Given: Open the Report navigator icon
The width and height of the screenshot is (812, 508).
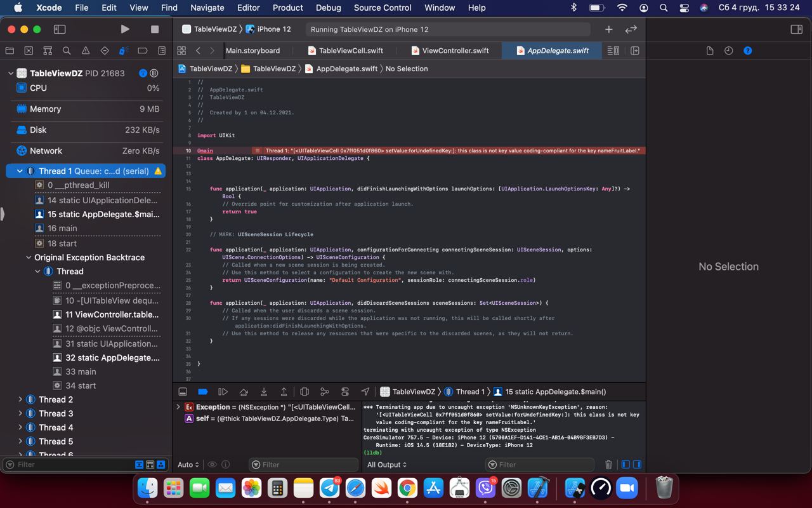Looking at the screenshot, I should pyautogui.click(x=162, y=51).
